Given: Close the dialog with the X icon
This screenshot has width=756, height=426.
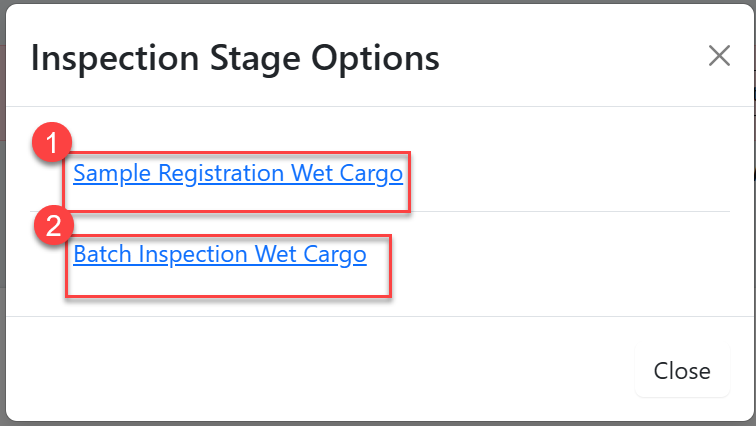Looking at the screenshot, I should click(719, 56).
